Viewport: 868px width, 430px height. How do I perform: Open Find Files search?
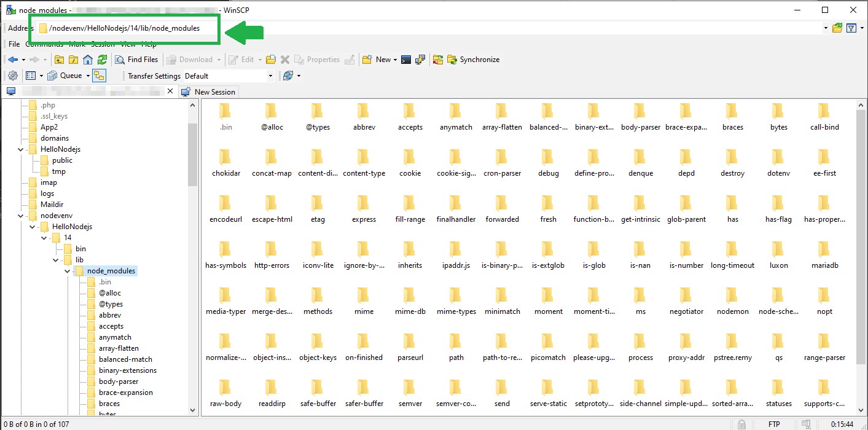click(136, 60)
